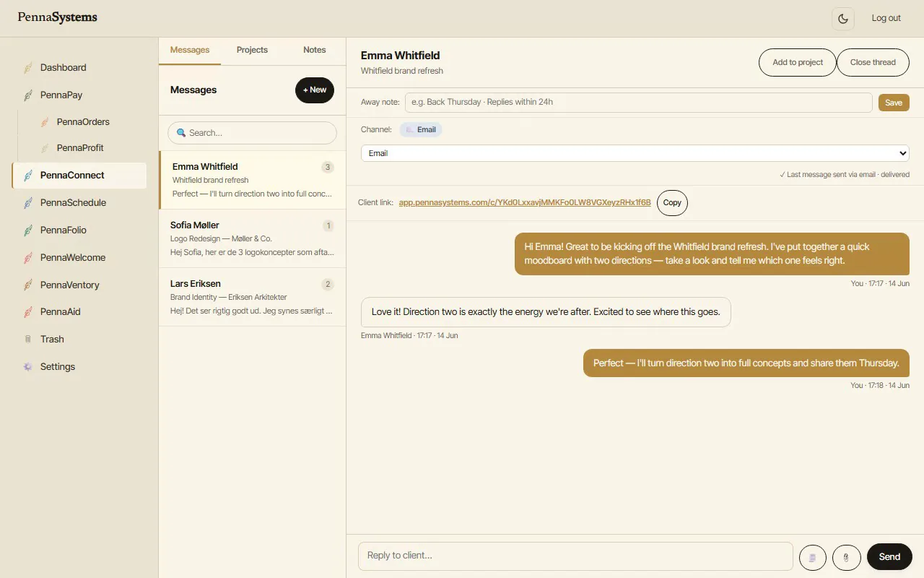This screenshot has width=924, height=578.
Task: Click the + New message button
Action: [315, 90]
